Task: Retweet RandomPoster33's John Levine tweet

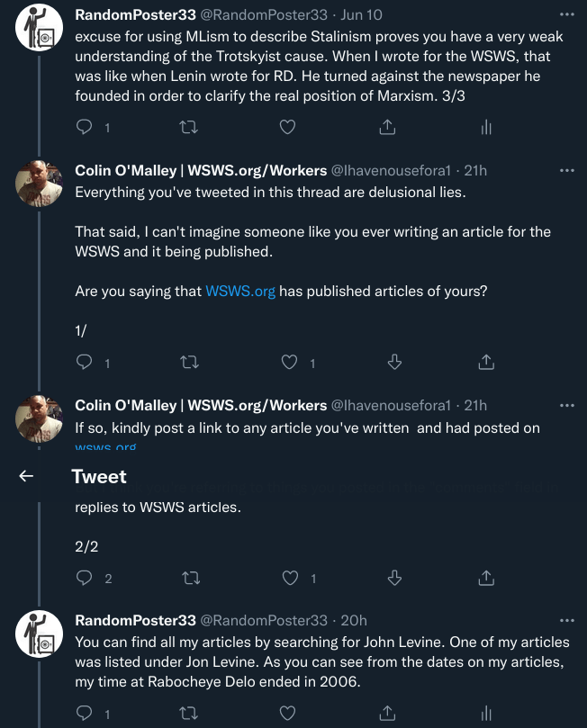Action: click(x=189, y=715)
